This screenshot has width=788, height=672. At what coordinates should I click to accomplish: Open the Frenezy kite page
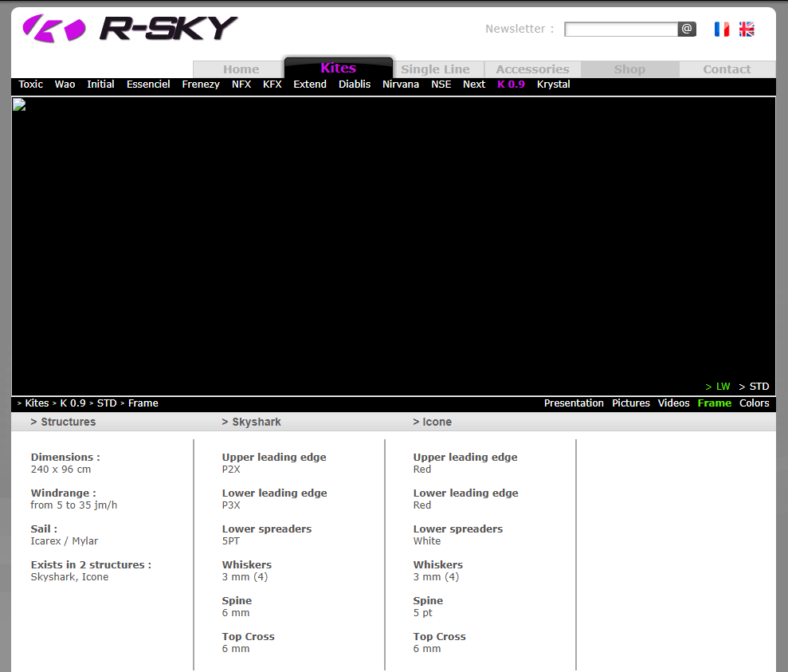tap(201, 84)
